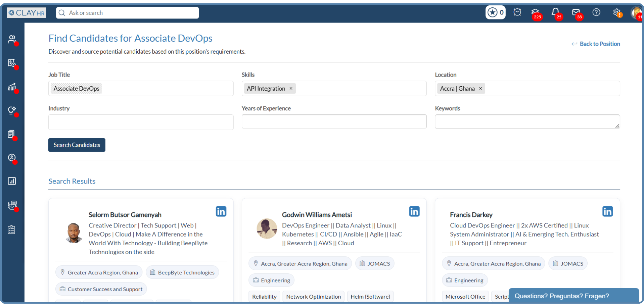
Task: Click the Search Candidates button
Action: [x=77, y=145]
